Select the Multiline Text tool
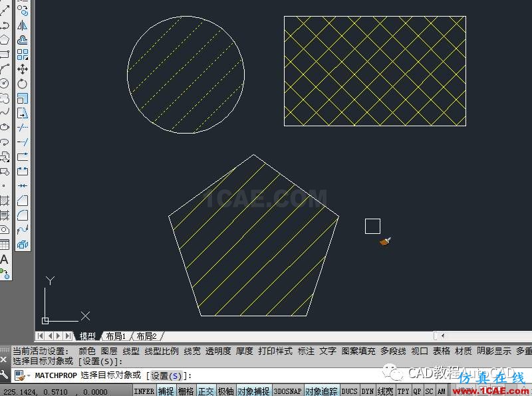This screenshot has width=532, height=396. (x=5, y=259)
